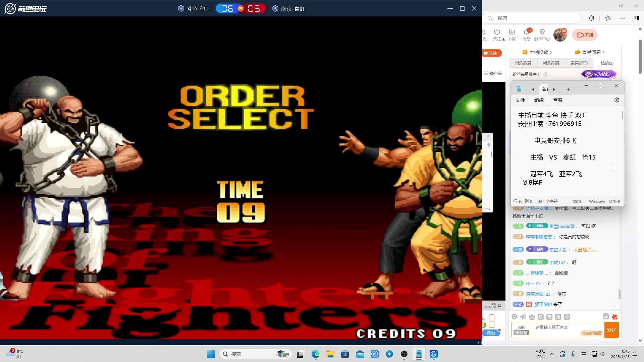
Task: Click 成为钻粉 purple badge button
Action: pos(599,74)
